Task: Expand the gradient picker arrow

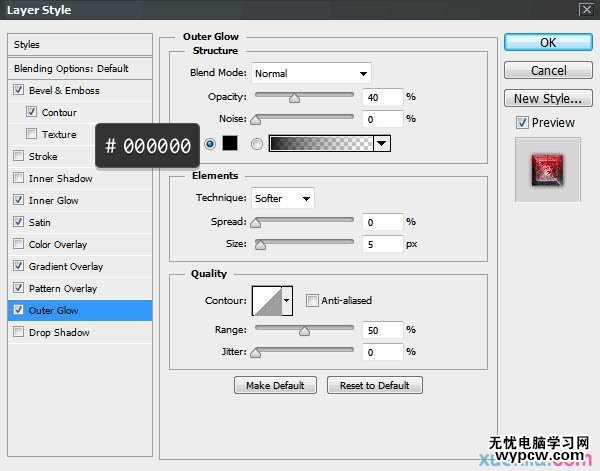Action: click(382, 143)
